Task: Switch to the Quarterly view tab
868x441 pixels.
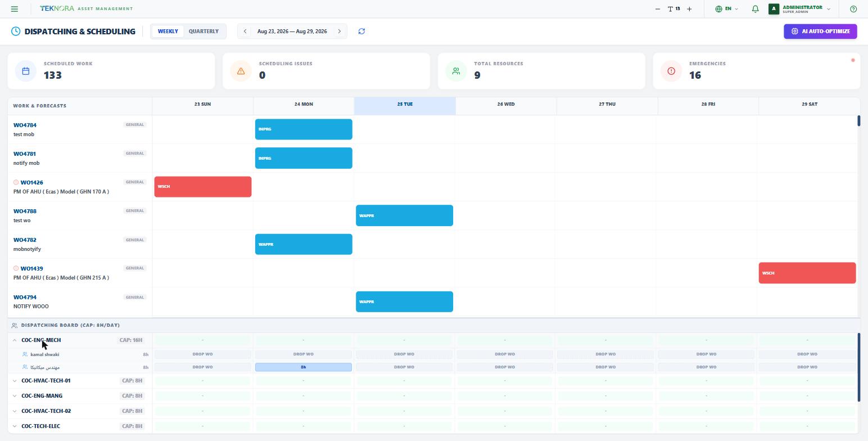Action: pos(204,31)
